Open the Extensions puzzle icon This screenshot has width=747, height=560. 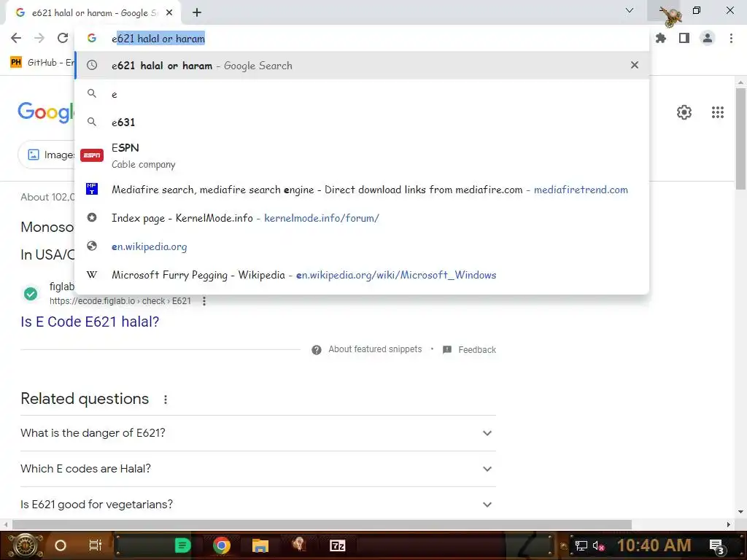pyautogui.click(x=661, y=38)
